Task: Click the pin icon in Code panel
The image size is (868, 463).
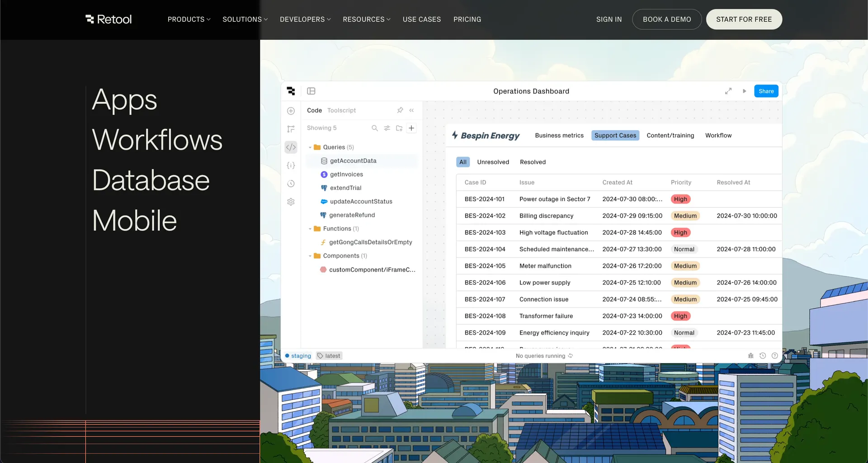Action: coord(400,110)
